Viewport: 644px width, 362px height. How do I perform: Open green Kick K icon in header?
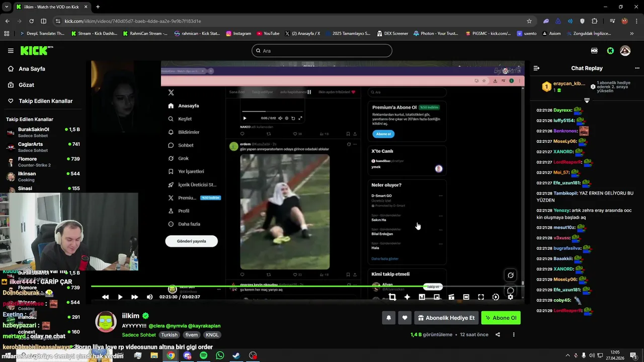610,51
